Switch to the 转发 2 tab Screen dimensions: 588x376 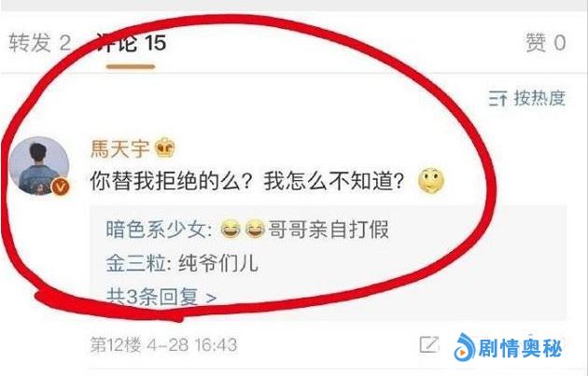pyautogui.click(x=40, y=43)
